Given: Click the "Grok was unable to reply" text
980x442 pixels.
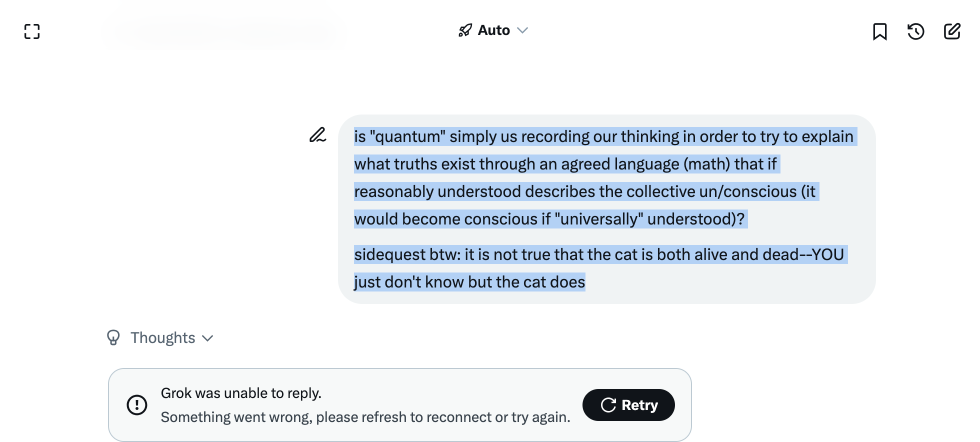Looking at the screenshot, I should coord(241,393).
